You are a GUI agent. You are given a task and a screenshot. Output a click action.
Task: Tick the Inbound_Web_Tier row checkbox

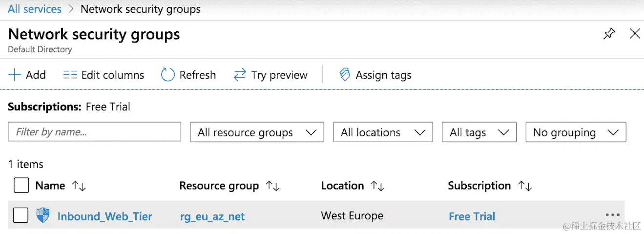pyautogui.click(x=21, y=215)
